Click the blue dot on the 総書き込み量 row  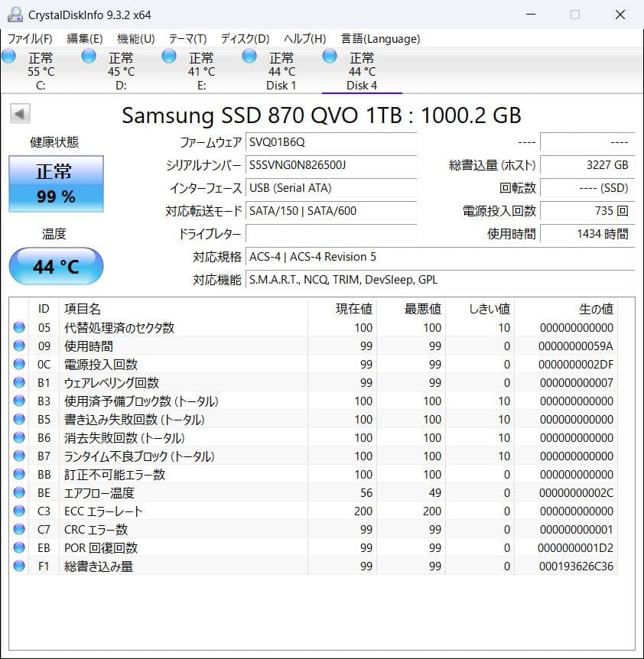click(x=19, y=566)
